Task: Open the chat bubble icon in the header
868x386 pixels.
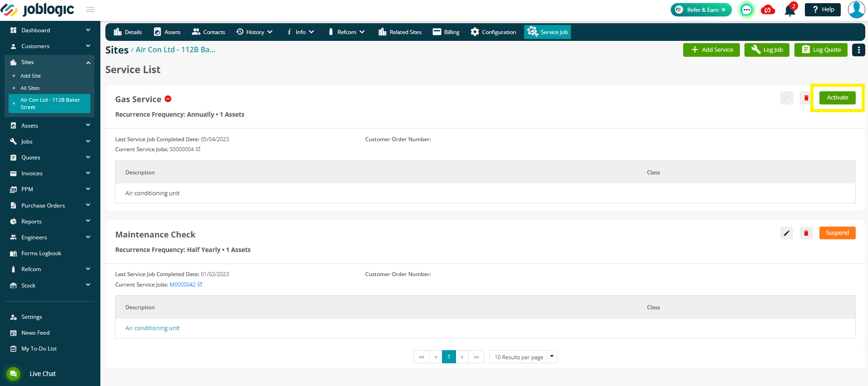Action: coord(746,10)
